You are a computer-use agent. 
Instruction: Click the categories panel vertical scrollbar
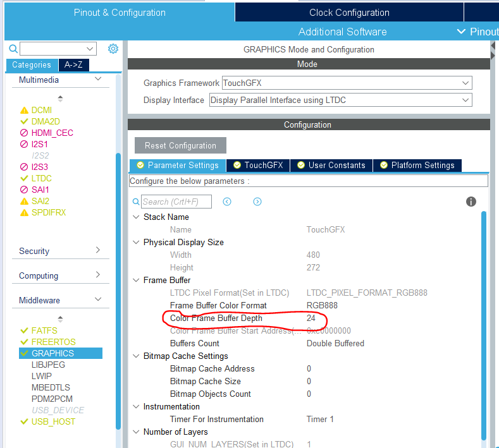(118, 291)
